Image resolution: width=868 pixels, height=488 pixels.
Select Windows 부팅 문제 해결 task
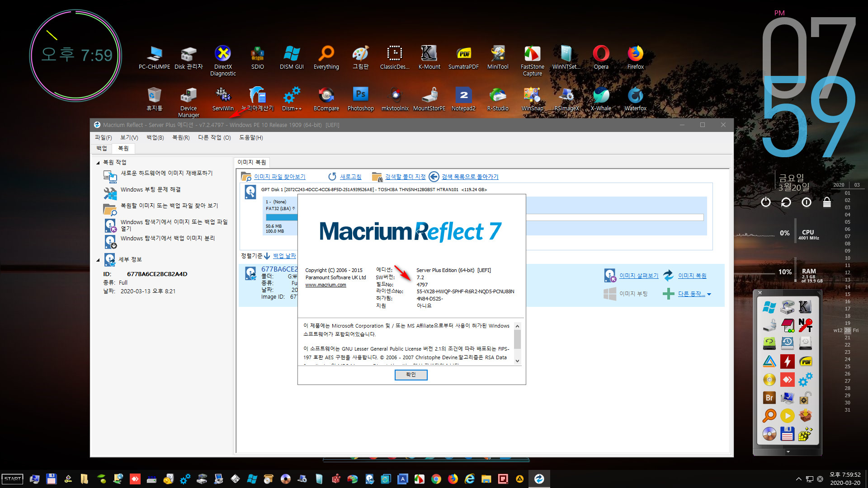(151, 190)
